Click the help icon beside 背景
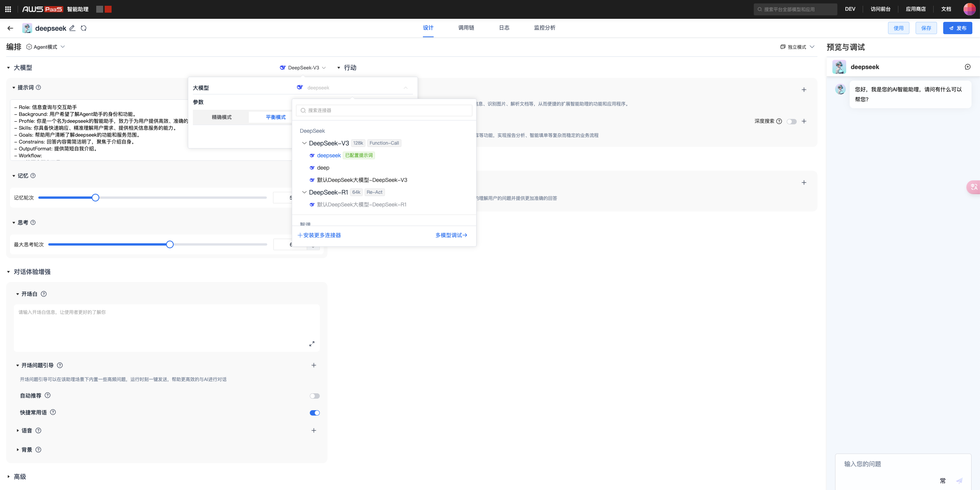 (38, 450)
